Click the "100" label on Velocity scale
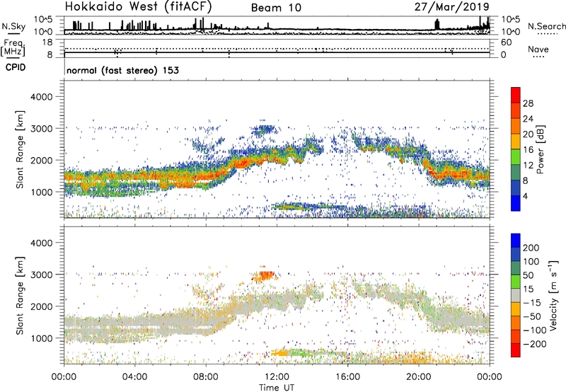The image size is (566, 392). [531, 262]
